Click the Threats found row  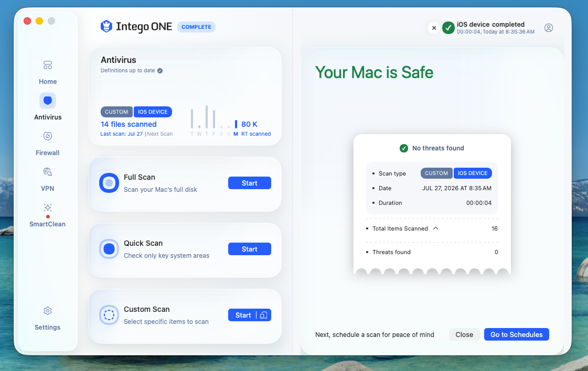(x=432, y=252)
